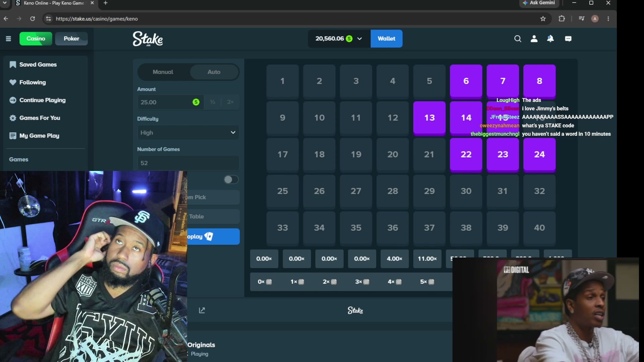644x362 pixels.
Task: Select keno tile 40
Action: [x=539, y=228]
